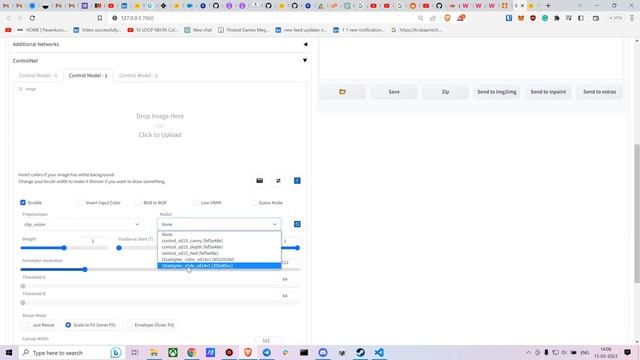Switch to Control Model - 2 tab
The image size is (640, 360).
[x=138, y=76]
